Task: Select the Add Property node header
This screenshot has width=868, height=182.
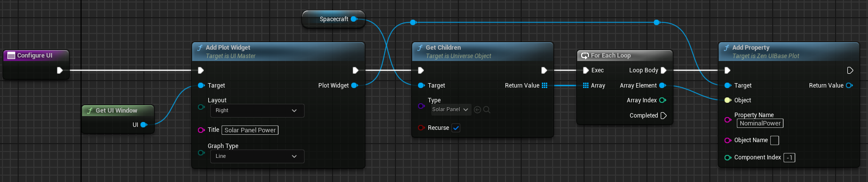Action: click(x=789, y=52)
